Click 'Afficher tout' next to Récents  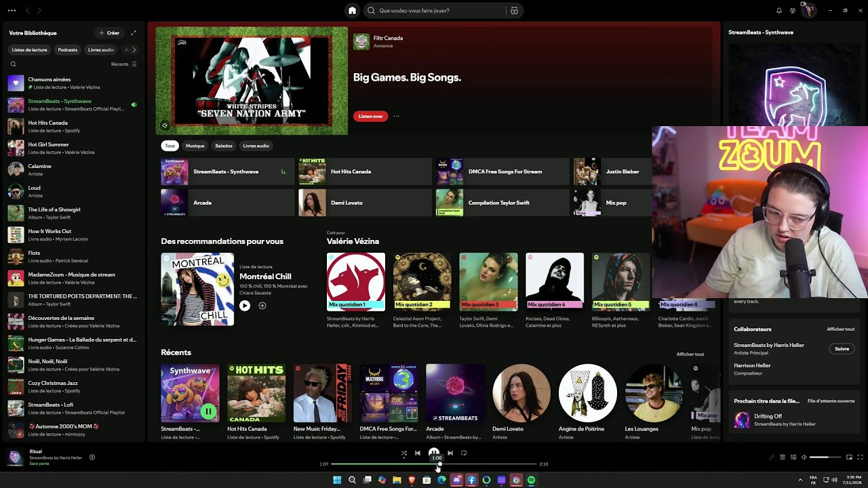click(x=690, y=354)
